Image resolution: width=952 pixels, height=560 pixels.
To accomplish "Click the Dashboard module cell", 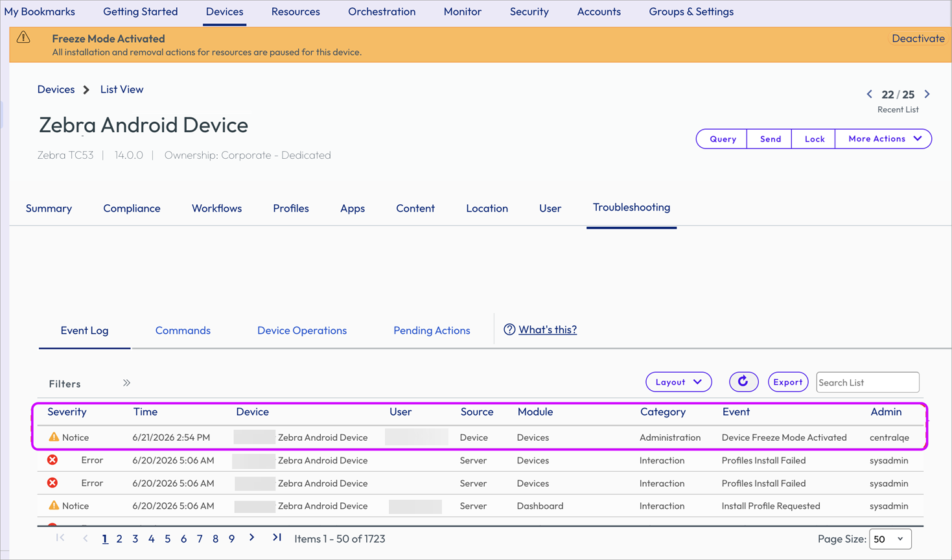I will click(540, 506).
